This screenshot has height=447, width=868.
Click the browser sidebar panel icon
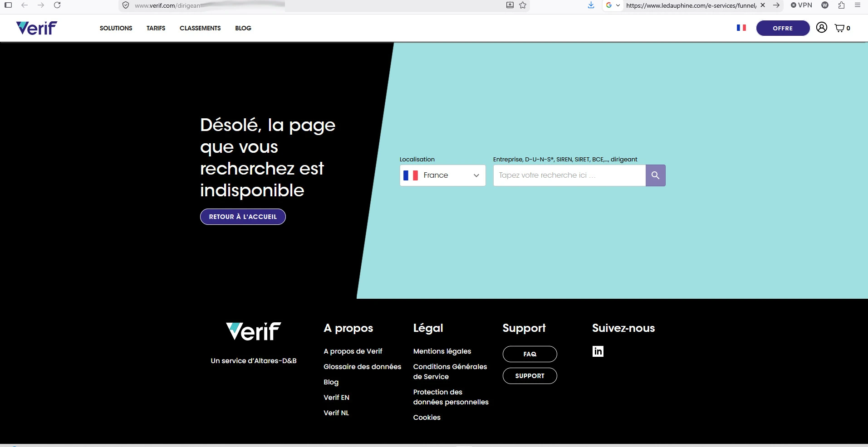click(x=8, y=5)
